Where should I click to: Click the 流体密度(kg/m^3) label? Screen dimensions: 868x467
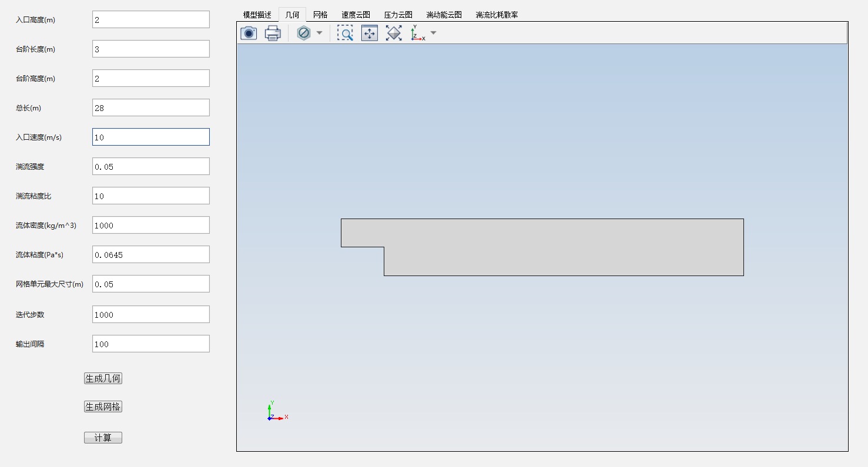(46, 226)
